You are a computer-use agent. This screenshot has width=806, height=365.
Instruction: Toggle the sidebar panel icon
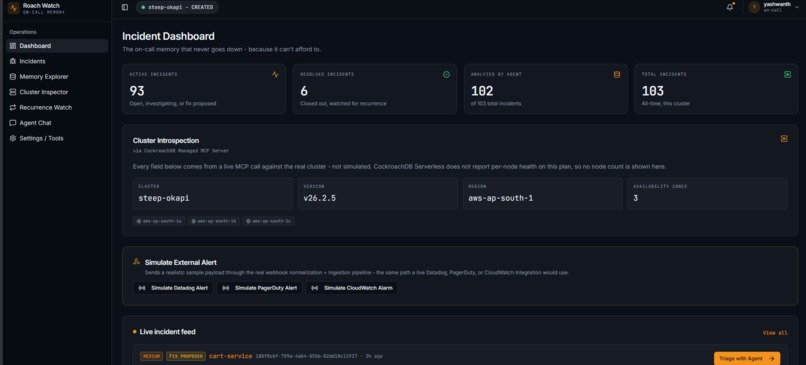(x=125, y=7)
